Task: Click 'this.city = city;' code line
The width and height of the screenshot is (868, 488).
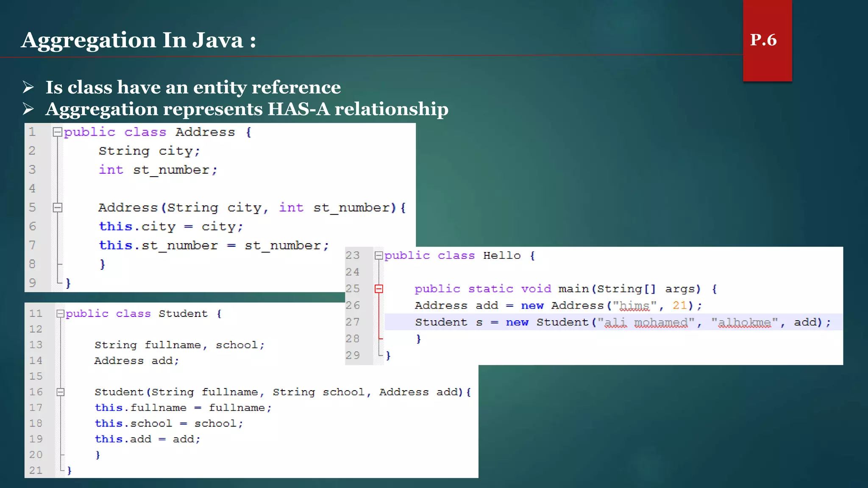Action: pyautogui.click(x=171, y=227)
